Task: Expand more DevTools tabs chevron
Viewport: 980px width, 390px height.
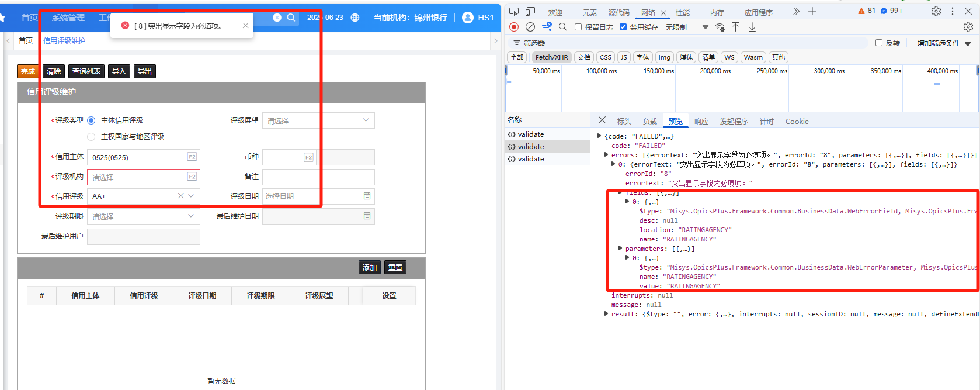Action: point(796,11)
